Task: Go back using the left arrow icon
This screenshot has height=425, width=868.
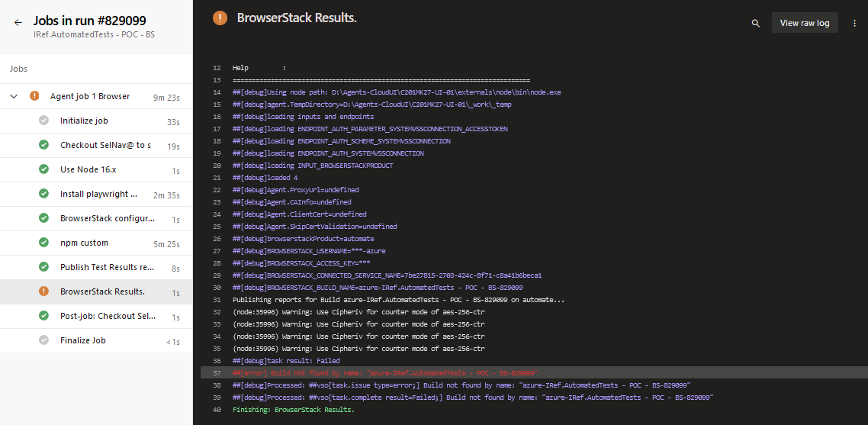Action: pyautogui.click(x=18, y=23)
